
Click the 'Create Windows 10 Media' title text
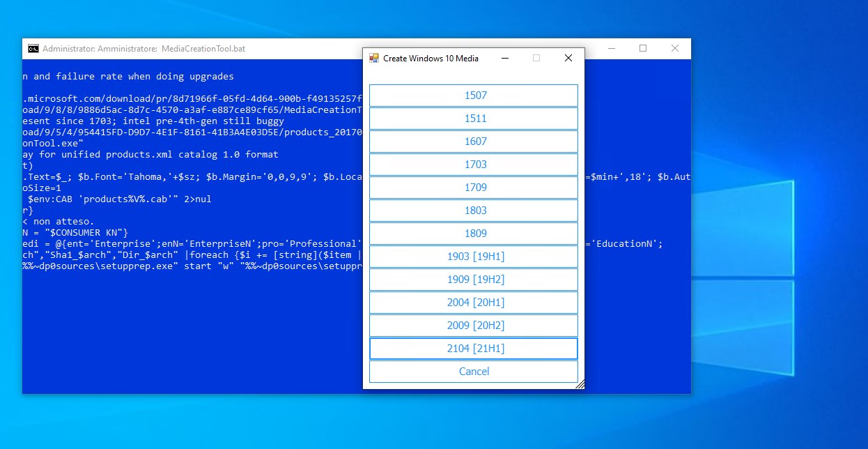coord(431,59)
